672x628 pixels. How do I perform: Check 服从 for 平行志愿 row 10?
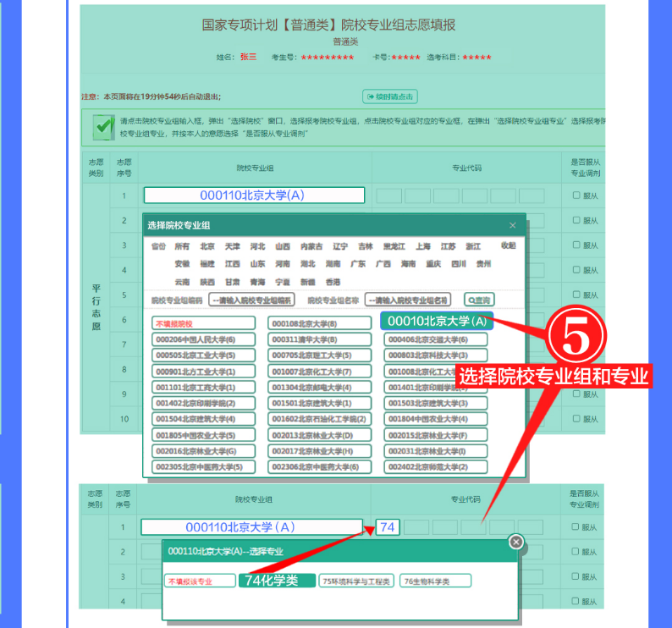click(576, 419)
